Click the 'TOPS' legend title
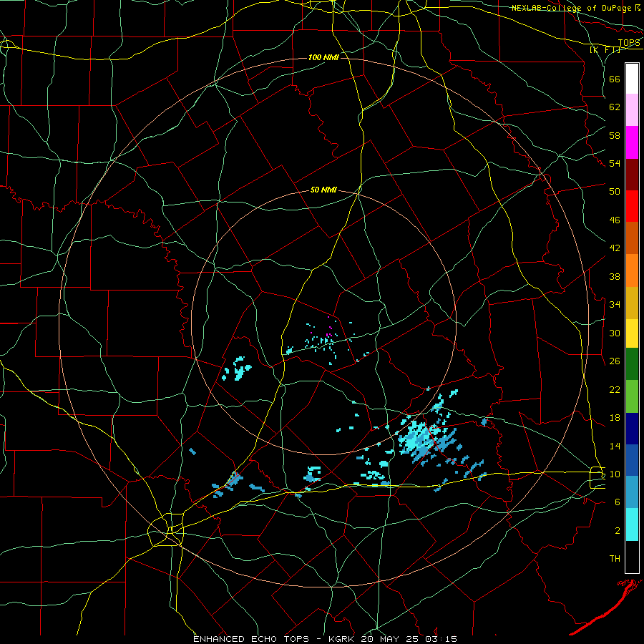The width and height of the screenshot is (644, 644). 629,43
